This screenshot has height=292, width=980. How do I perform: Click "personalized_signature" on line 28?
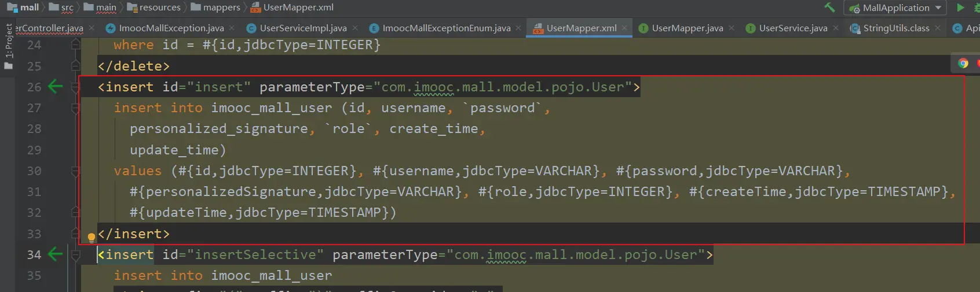coord(219,128)
